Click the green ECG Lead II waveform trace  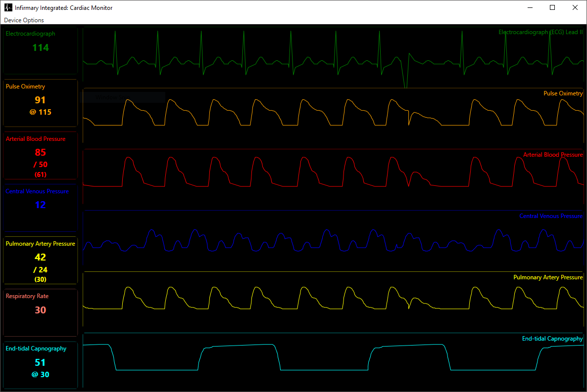[333, 57]
